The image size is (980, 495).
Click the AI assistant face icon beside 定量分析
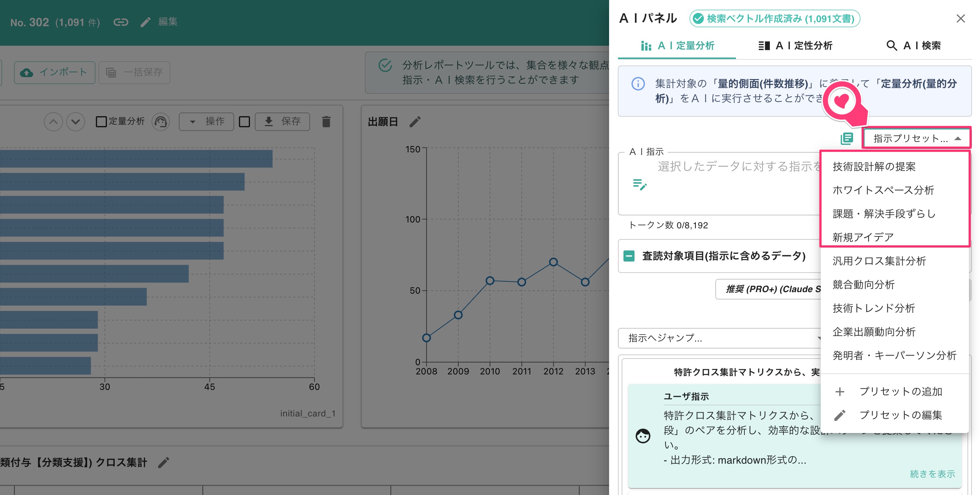(160, 122)
